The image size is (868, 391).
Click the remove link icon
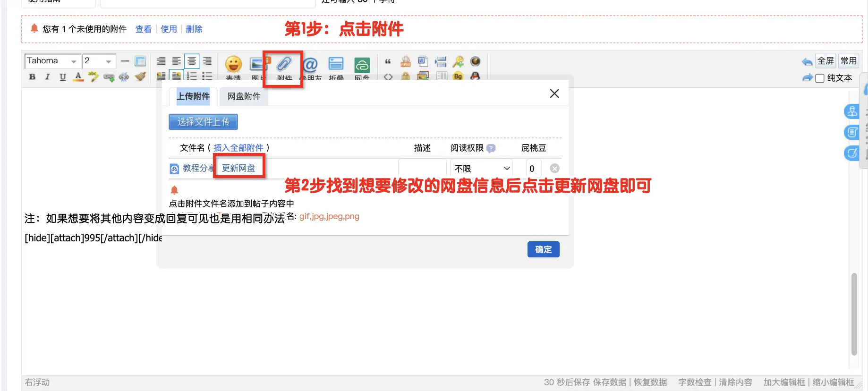[x=124, y=77]
